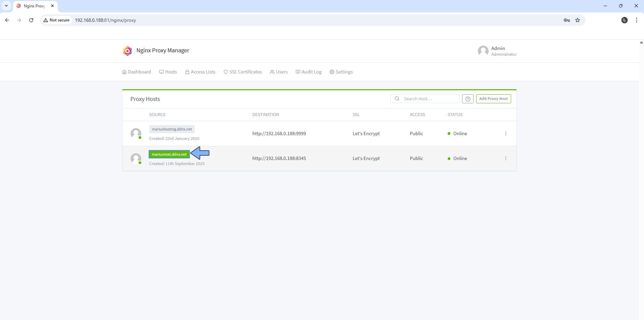Click the mariusnext.ddns.net source link
Viewport: 644px width, 320px height.
coord(169,154)
